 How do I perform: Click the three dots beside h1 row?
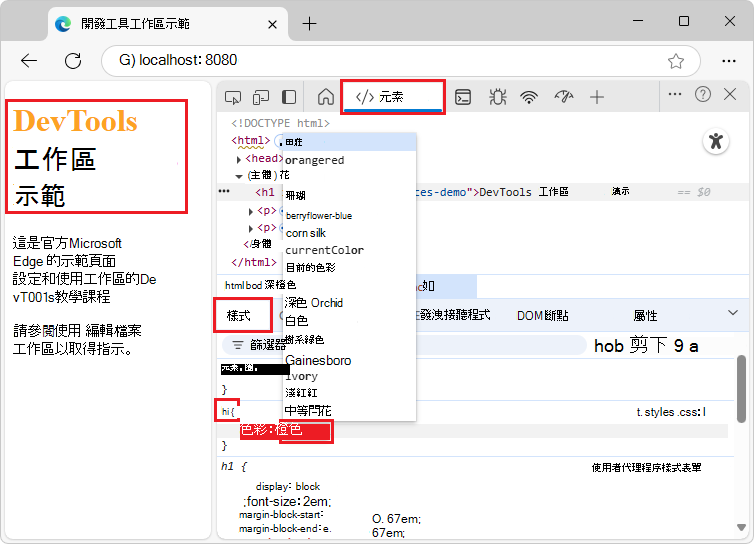[x=224, y=191]
